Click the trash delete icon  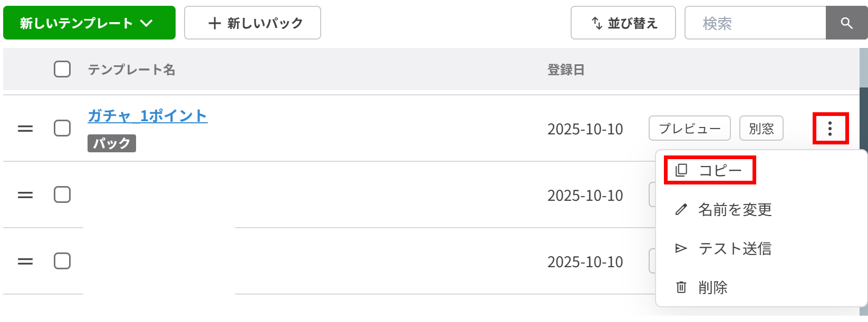coord(681,288)
